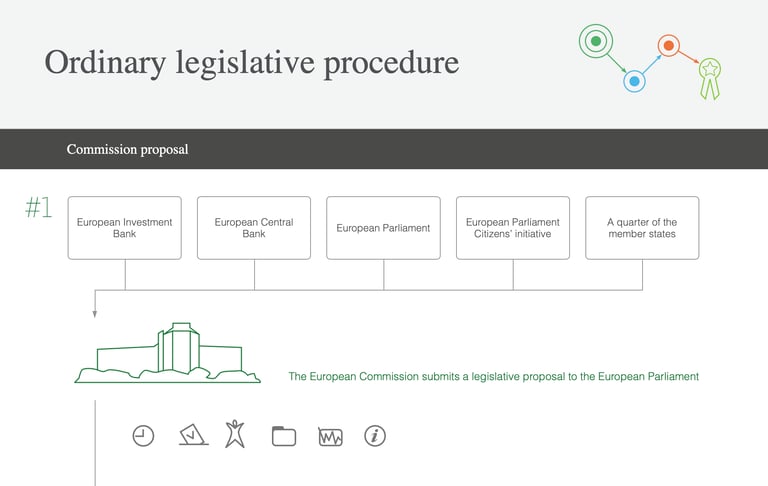Screen dimensions: 768x486
Task: Select the ballot vote icon
Action: coord(193,435)
